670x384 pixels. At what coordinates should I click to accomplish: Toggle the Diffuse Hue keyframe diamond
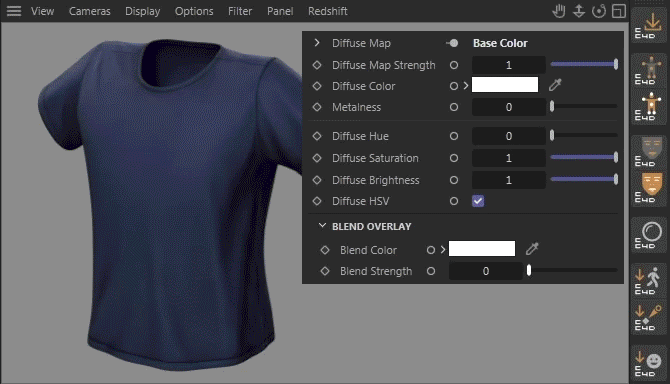pos(317,136)
